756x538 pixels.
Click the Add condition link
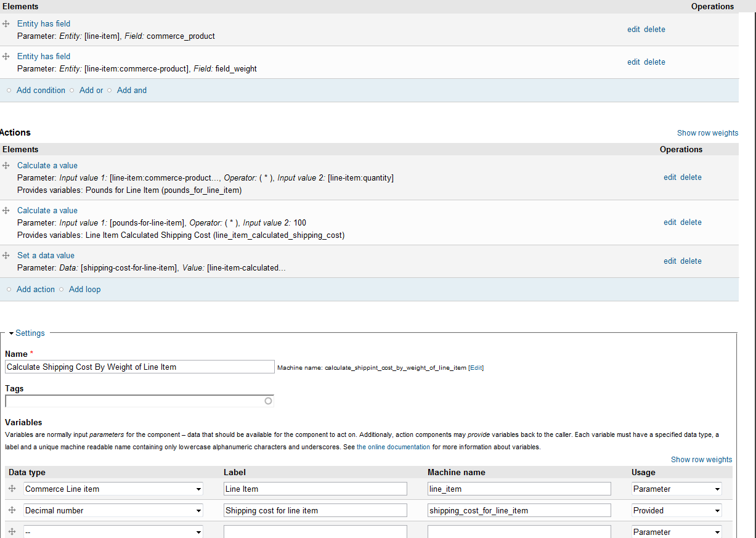[41, 91]
